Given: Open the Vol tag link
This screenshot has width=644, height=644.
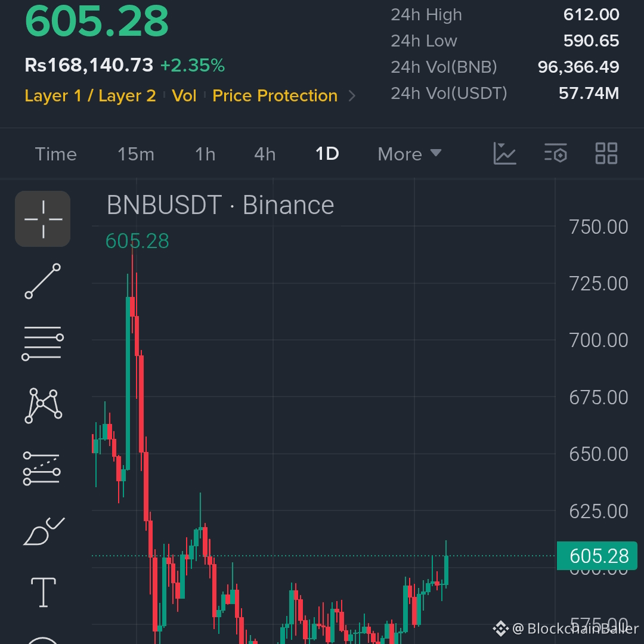Looking at the screenshot, I should click(x=184, y=95).
